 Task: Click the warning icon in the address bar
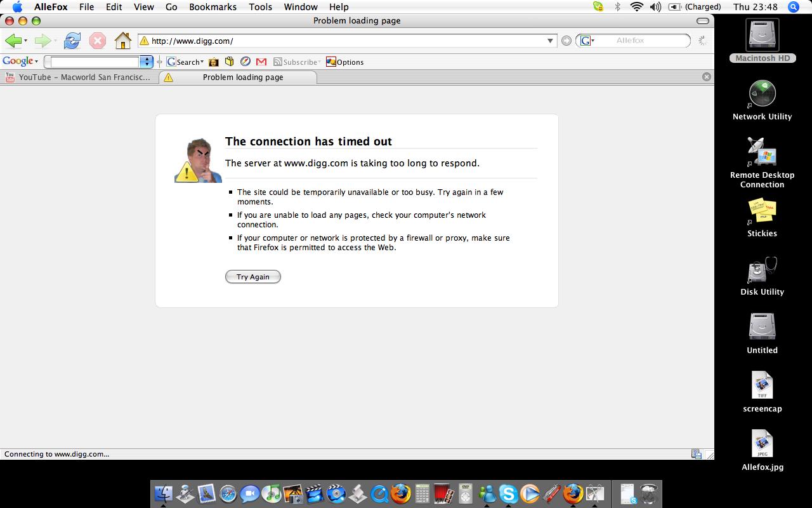pos(144,41)
